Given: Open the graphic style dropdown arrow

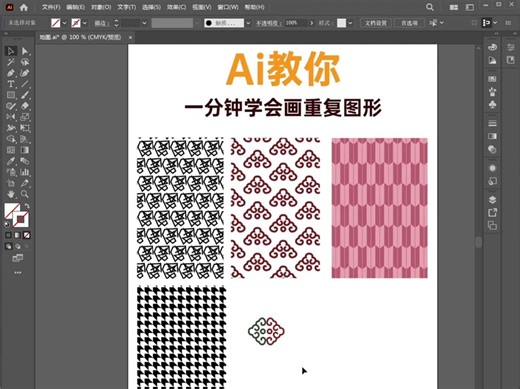Looking at the screenshot, I should pyautogui.click(x=350, y=23).
